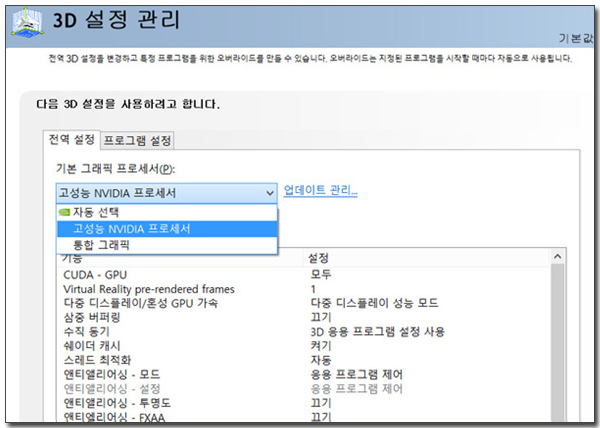The width and height of the screenshot is (600, 428).
Task: Open the 업데이트 관리 link
Action: pyautogui.click(x=320, y=191)
